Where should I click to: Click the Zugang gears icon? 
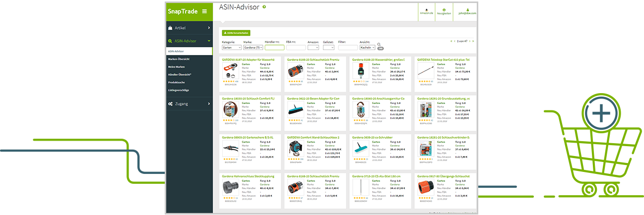tap(170, 104)
